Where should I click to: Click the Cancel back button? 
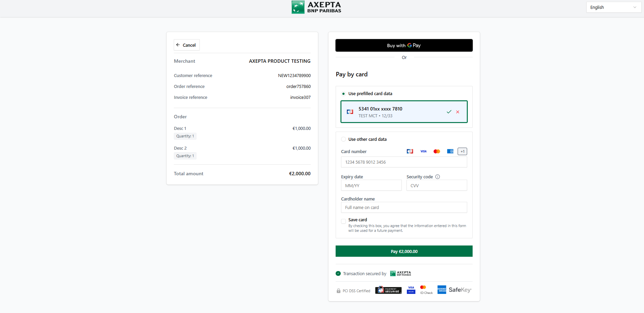point(186,45)
